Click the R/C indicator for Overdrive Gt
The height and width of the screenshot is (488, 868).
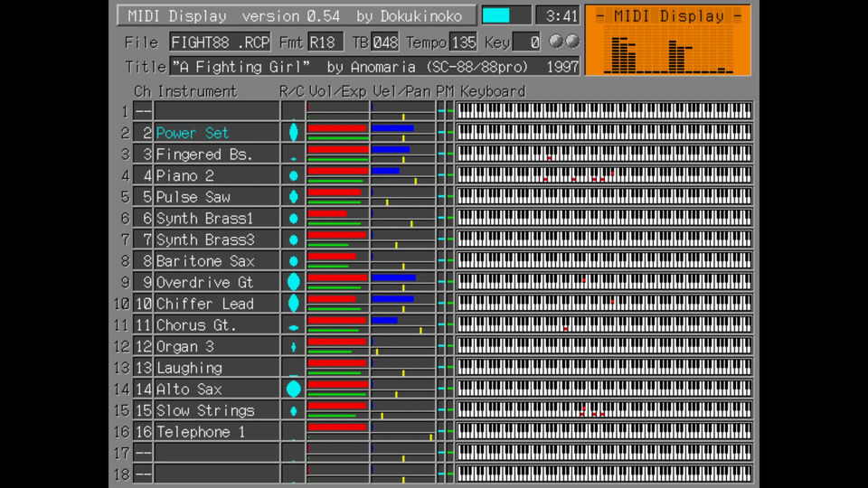coord(293,282)
